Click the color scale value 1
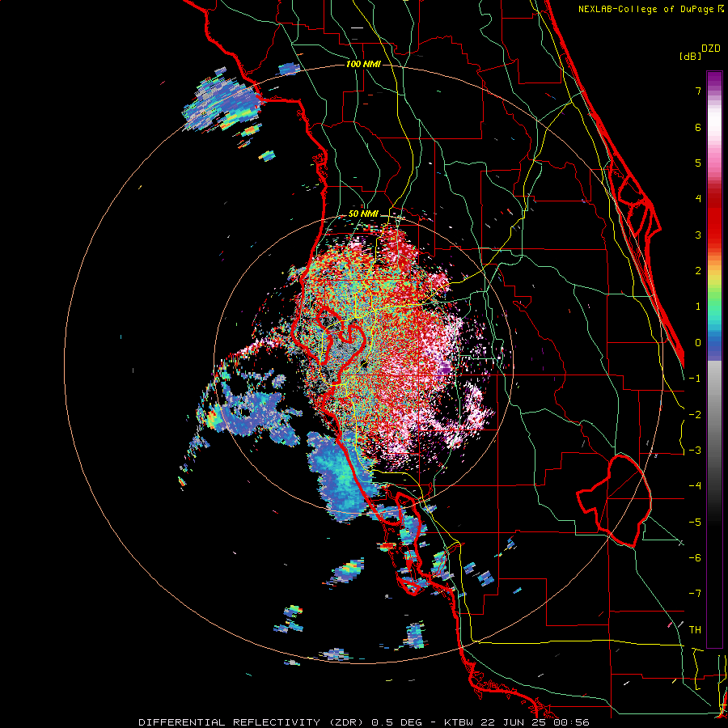The height and width of the screenshot is (728, 728). [x=698, y=307]
